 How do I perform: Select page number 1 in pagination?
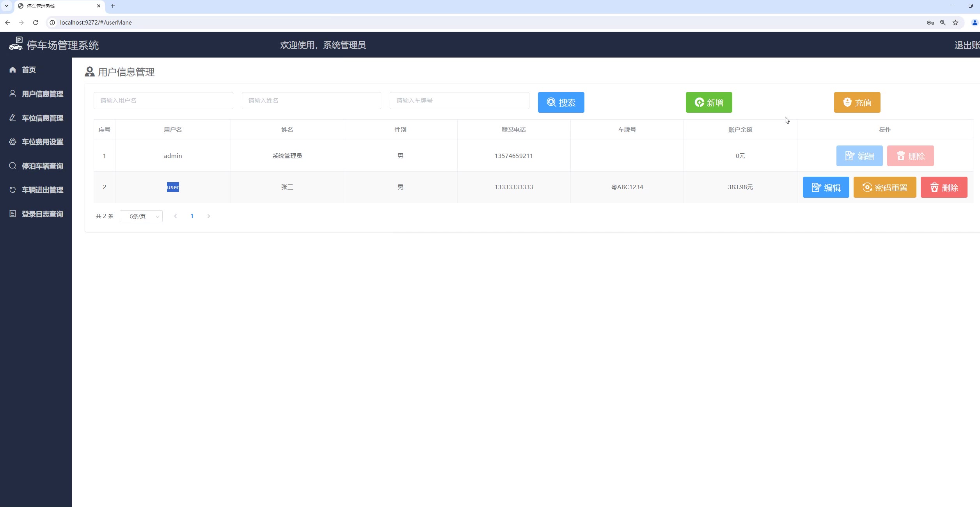pos(192,216)
